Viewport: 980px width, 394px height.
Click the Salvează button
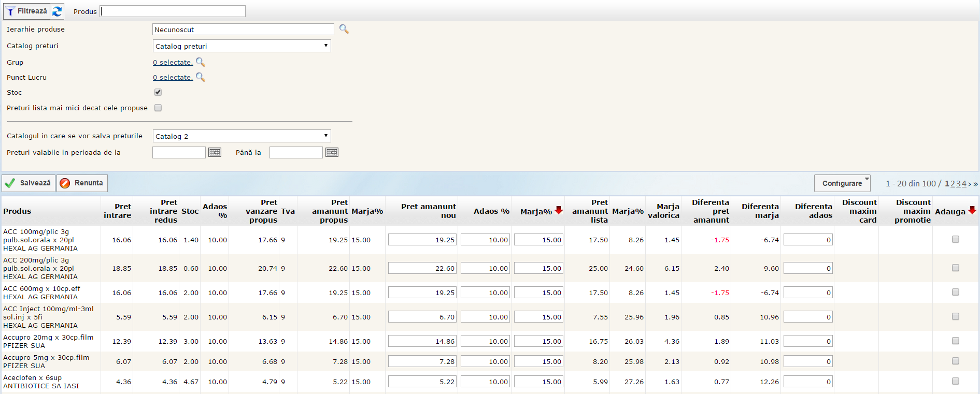coord(29,183)
